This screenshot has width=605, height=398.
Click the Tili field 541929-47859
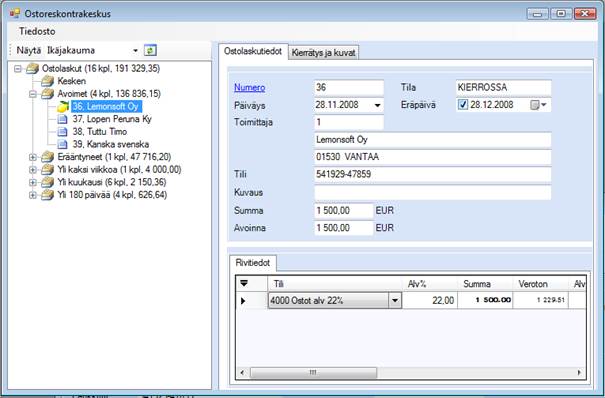(433, 174)
